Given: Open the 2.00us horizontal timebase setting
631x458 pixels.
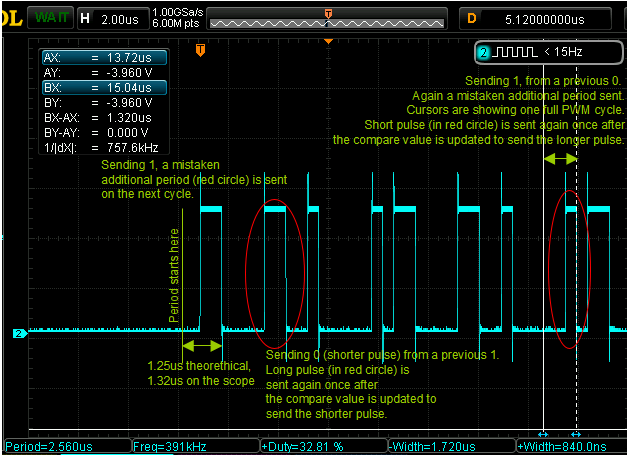Looking at the screenshot, I should pyautogui.click(x=122, y=18).
